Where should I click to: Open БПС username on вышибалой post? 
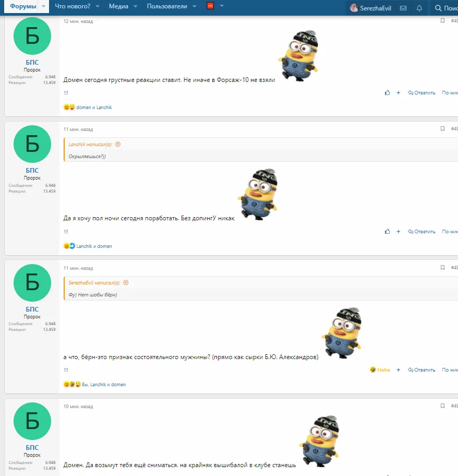click(32, 447)
